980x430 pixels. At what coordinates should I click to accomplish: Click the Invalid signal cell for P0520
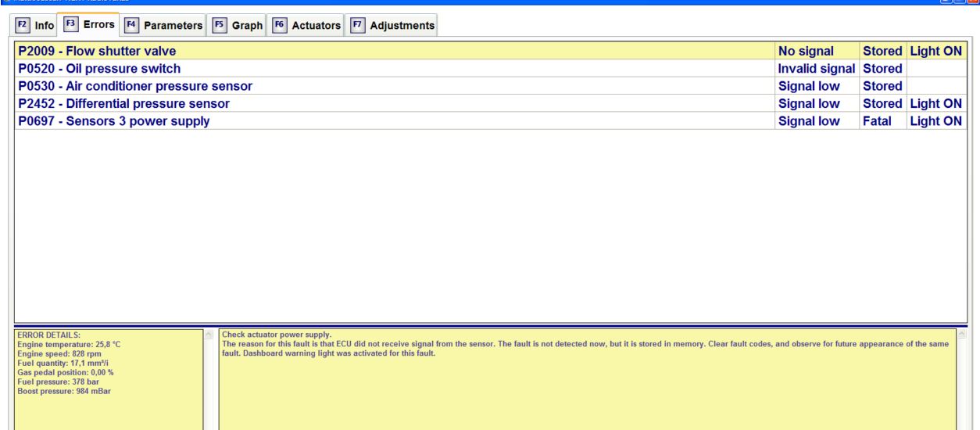coord(817,69)
